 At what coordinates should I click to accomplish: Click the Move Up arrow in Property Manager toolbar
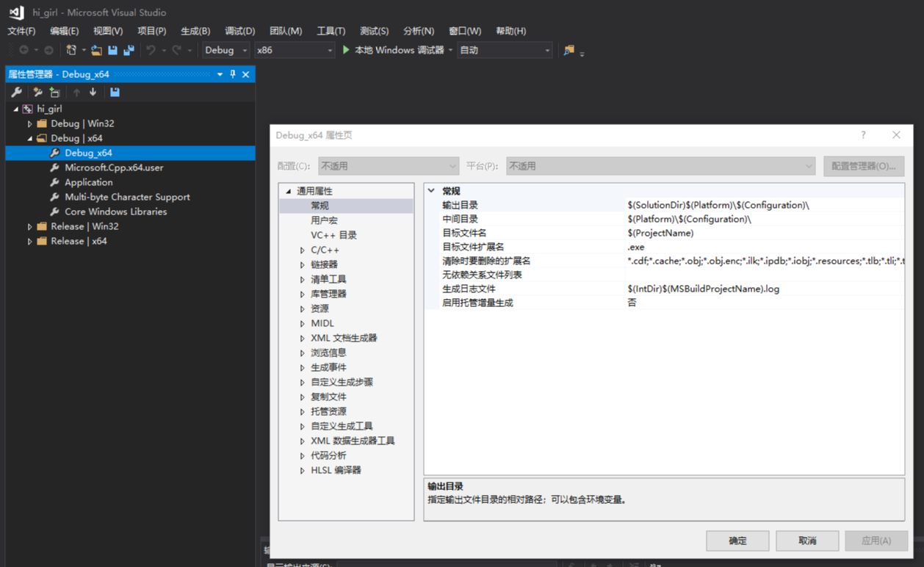(x=76, y=92)
